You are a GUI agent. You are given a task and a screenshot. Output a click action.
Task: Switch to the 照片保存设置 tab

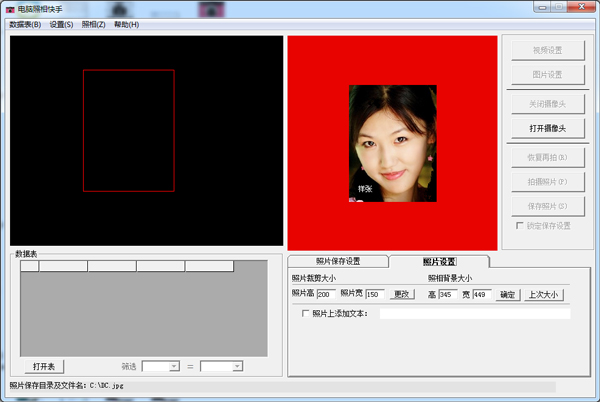coord(338,261)
